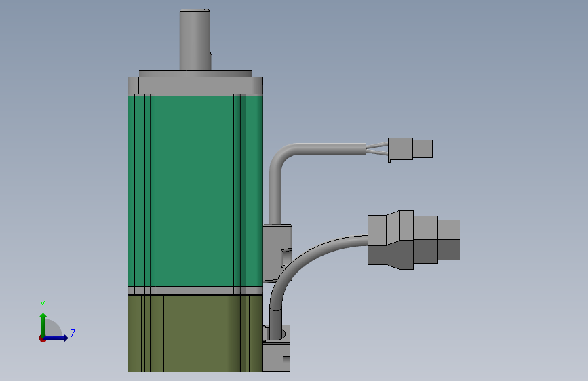Click the 'Y' axis label

[43, 305]
